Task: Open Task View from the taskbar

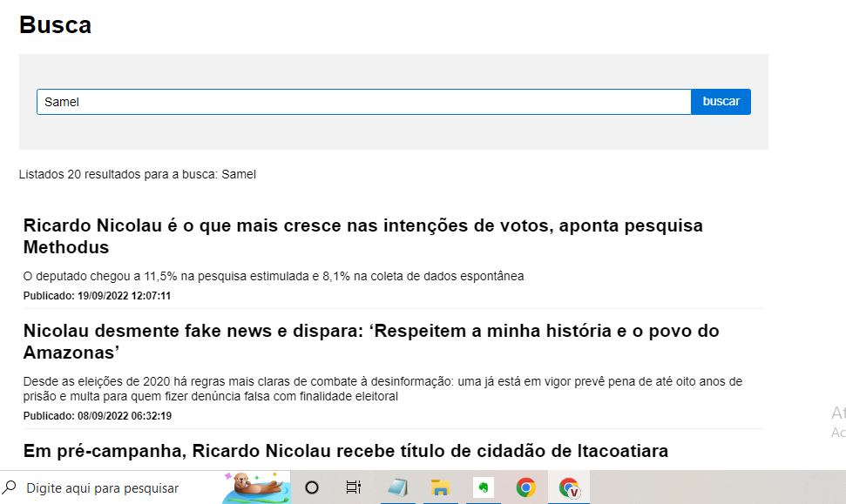Action: click(353, 487)
